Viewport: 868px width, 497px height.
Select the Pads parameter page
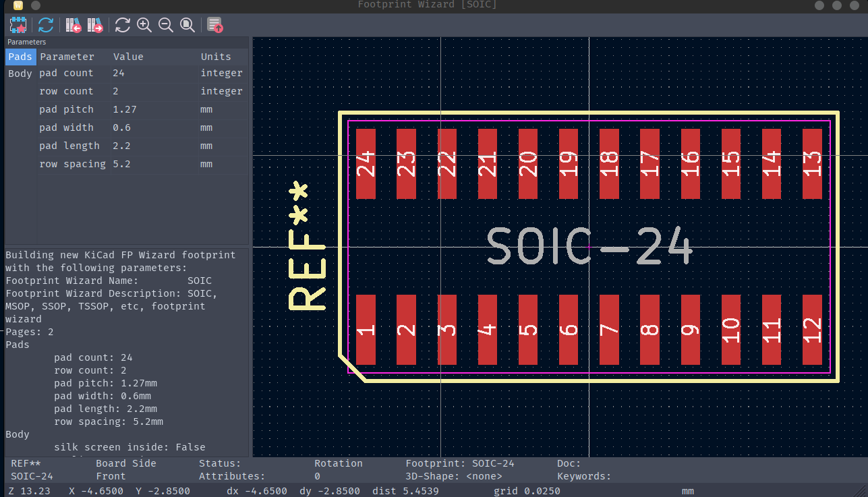[x=20, y=57]
